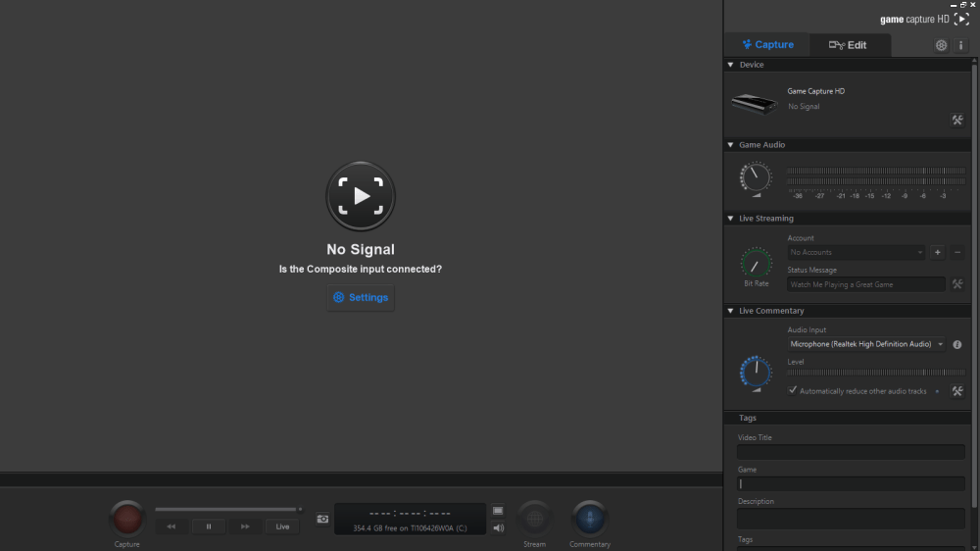Collapse the Game Audio section
This screenshot has width=980, height=551.
pos(730,145)
